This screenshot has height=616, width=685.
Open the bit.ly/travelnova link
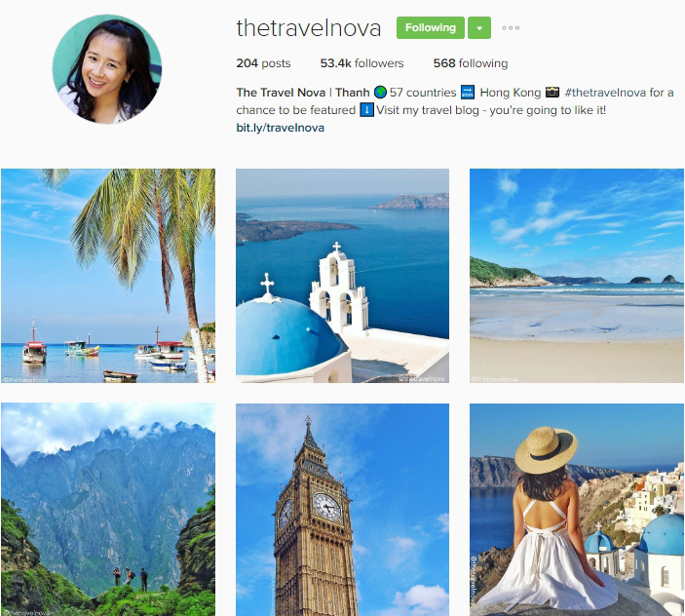tap(280, 128)
